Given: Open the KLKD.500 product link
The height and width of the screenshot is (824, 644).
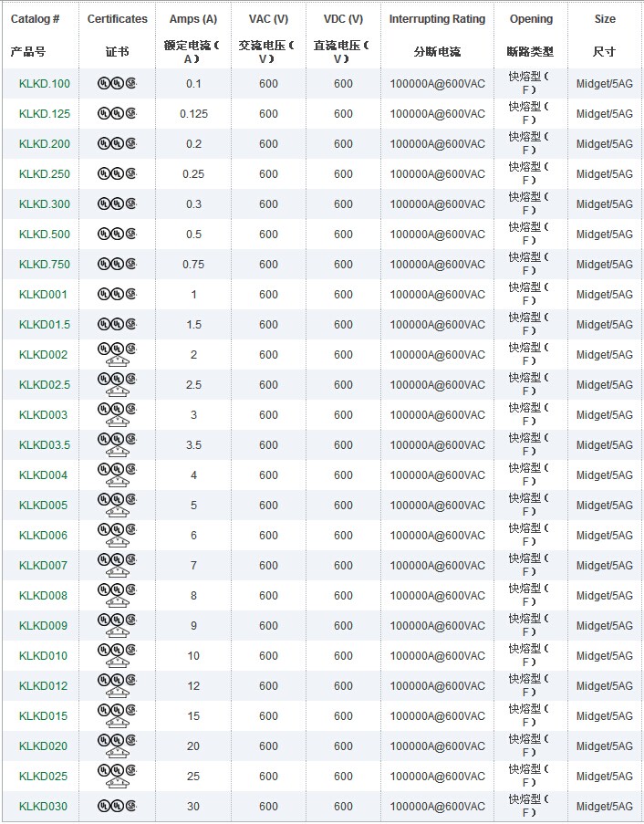Looking at the screenshot, I should (44, 235).
